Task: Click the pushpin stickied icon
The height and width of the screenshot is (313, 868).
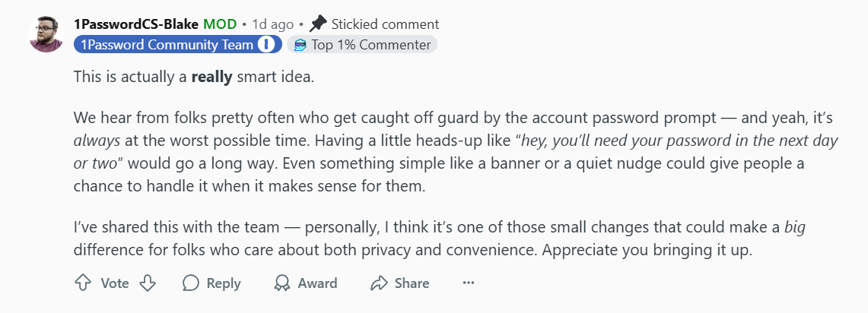Action: 318,24
